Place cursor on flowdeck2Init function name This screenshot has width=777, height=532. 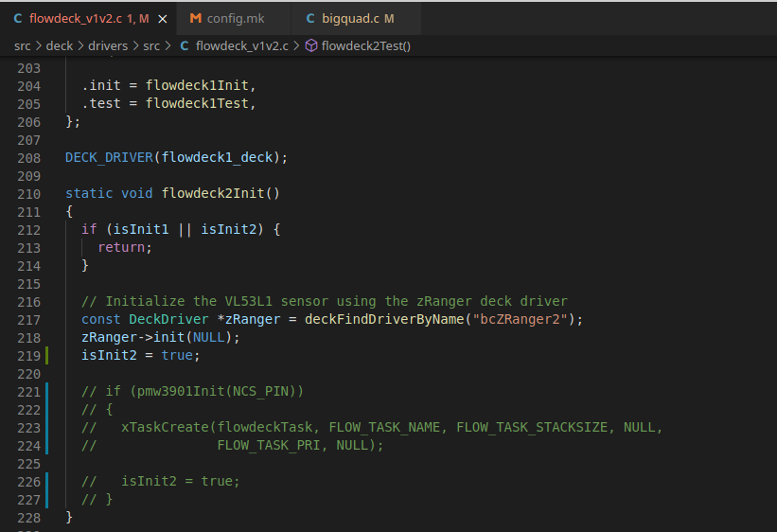(x=213, y=193)
